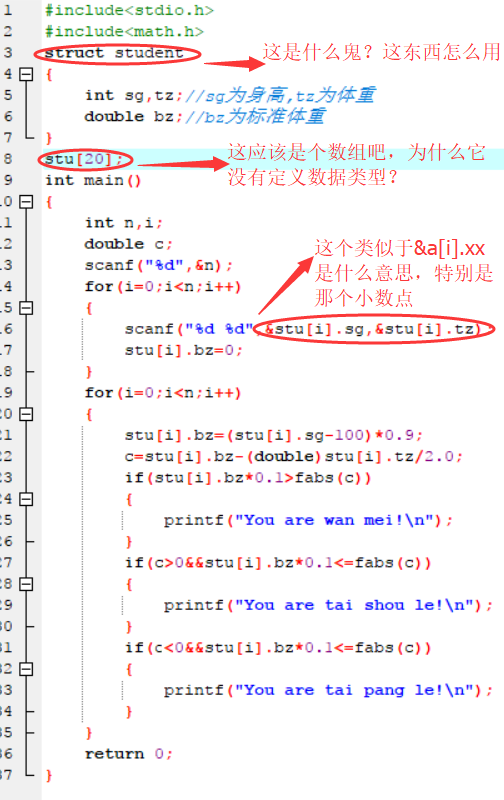504x800 pixels.
Task: Click the printf 'You are tai shou le!' line
Action: 329,605
